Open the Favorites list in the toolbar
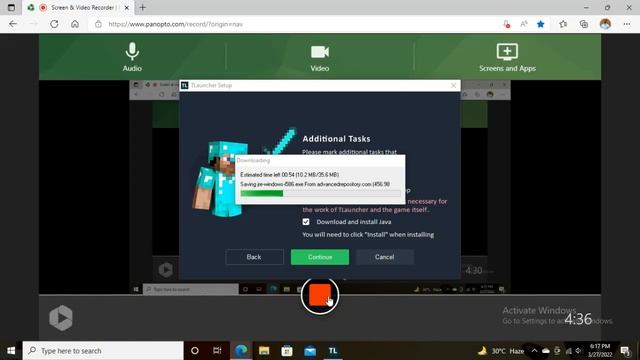 pos(563,24)
